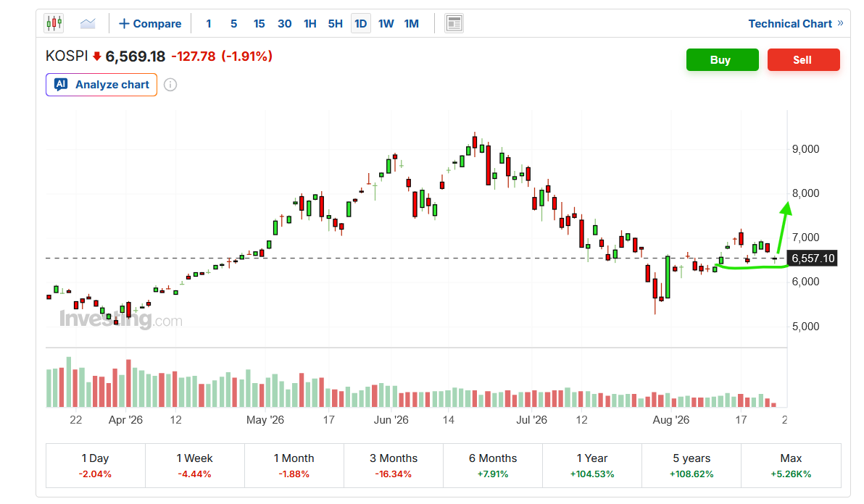Click the Aug '26 date axis label
The image size is (864, 504).
tap(670, 420)
